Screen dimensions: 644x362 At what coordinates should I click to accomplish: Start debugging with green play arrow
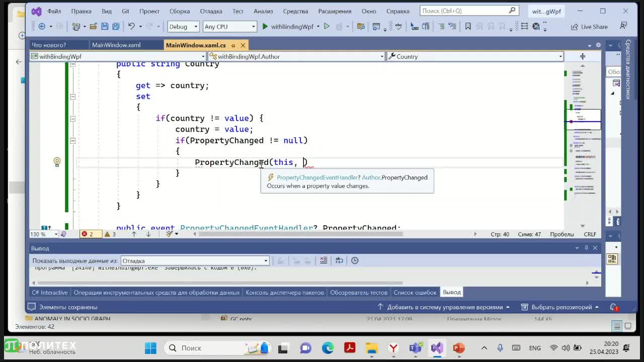tap(265, 27)
